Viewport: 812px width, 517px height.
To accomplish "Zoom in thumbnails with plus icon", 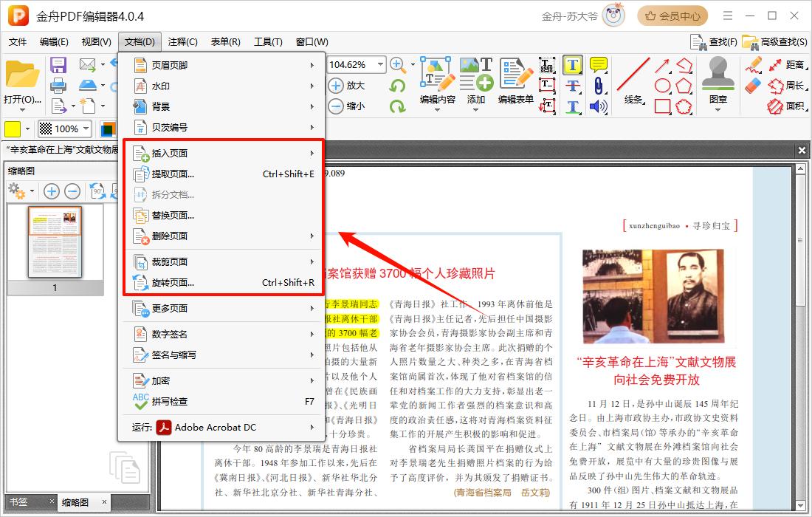I will point(52,192).
